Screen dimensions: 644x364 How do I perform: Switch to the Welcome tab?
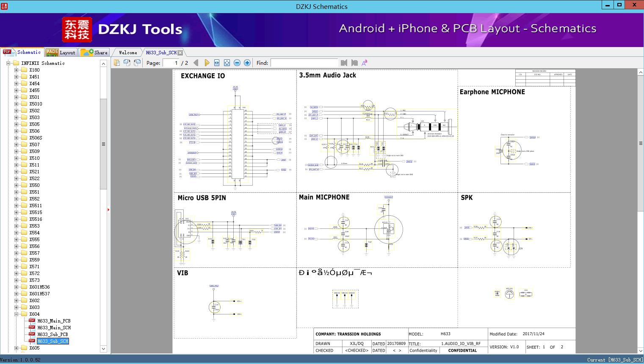[x=128, y=53]
